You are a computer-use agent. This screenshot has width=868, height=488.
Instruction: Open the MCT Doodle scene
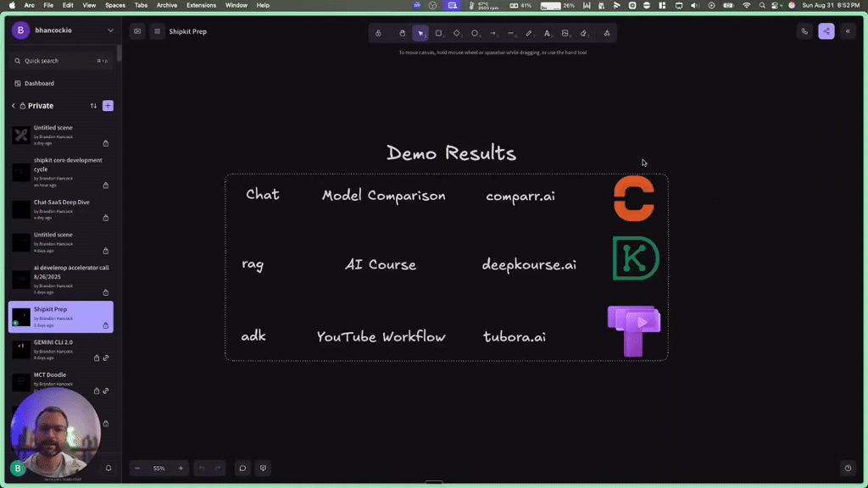point(61,382)
